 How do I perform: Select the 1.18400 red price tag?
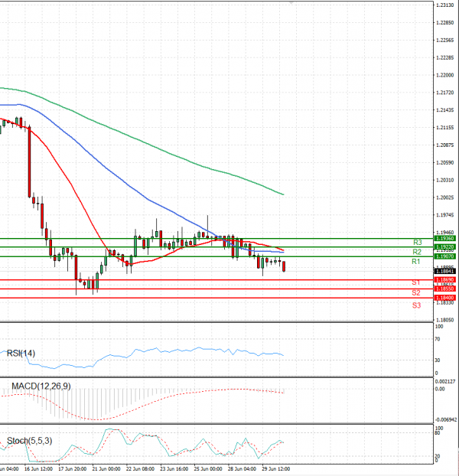444,298
